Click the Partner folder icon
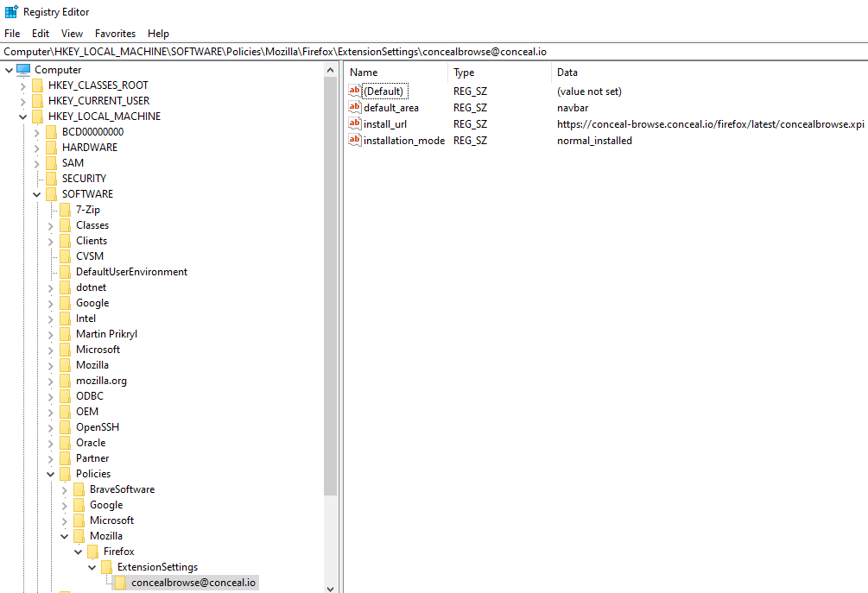The image size is (868, 593). pyautogui.click(x=66, y=458)
